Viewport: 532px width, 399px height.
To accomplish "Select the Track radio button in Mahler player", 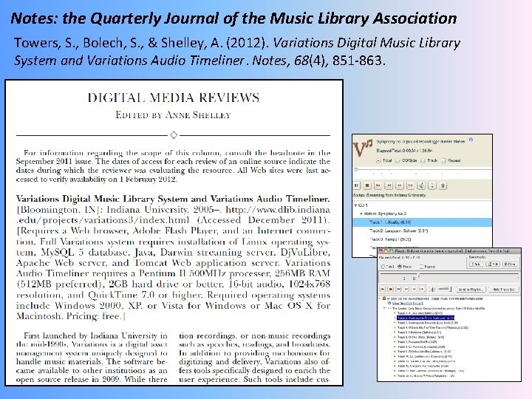I will pyautogui.click(x=423, y=161).
